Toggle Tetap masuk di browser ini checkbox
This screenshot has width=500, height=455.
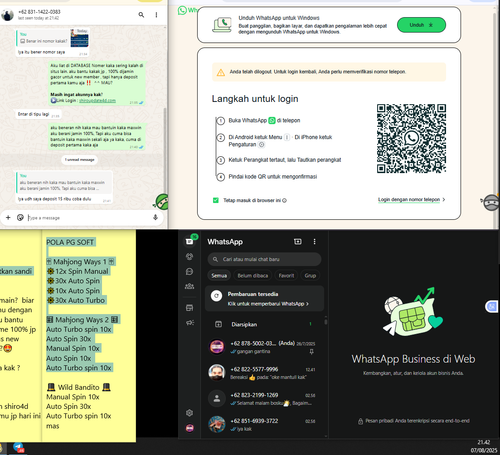216,200
